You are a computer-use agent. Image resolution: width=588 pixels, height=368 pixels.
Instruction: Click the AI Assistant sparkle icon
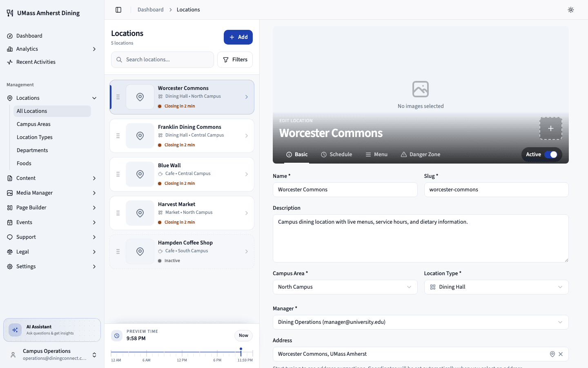(x=15, y=330)
